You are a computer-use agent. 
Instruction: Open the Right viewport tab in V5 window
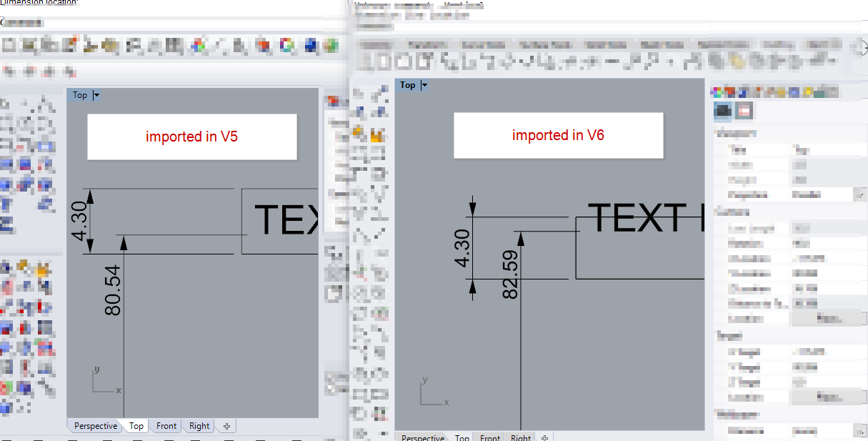coord(199,426)
